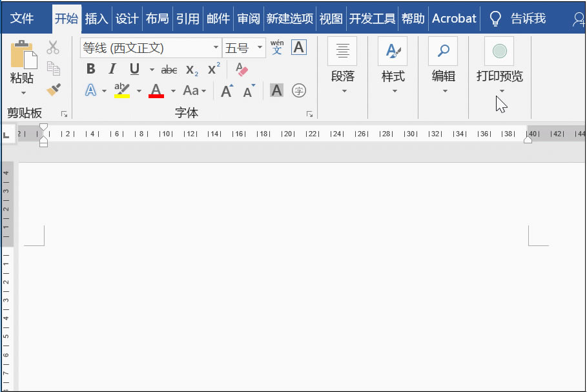Open the 段落 paragraph group

pyautogui.click(x=342, y=65)
